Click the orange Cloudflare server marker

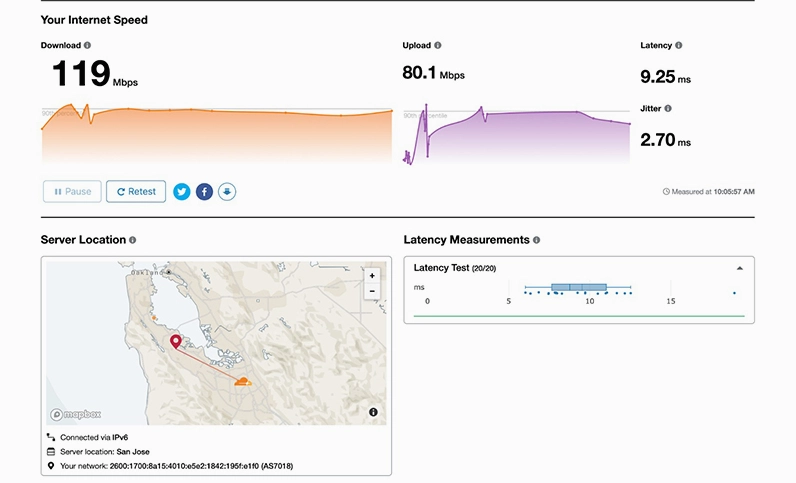point(241,381)
